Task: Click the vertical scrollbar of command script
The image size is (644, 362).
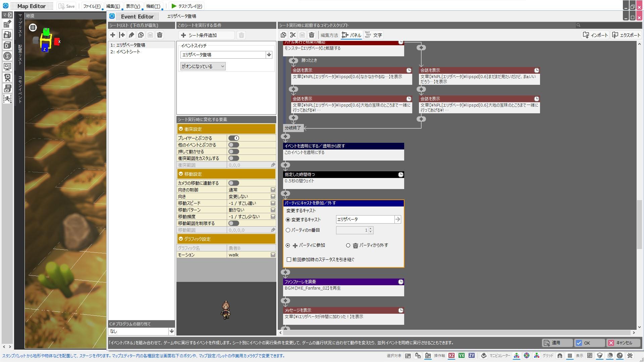Action: click(639, 225)
